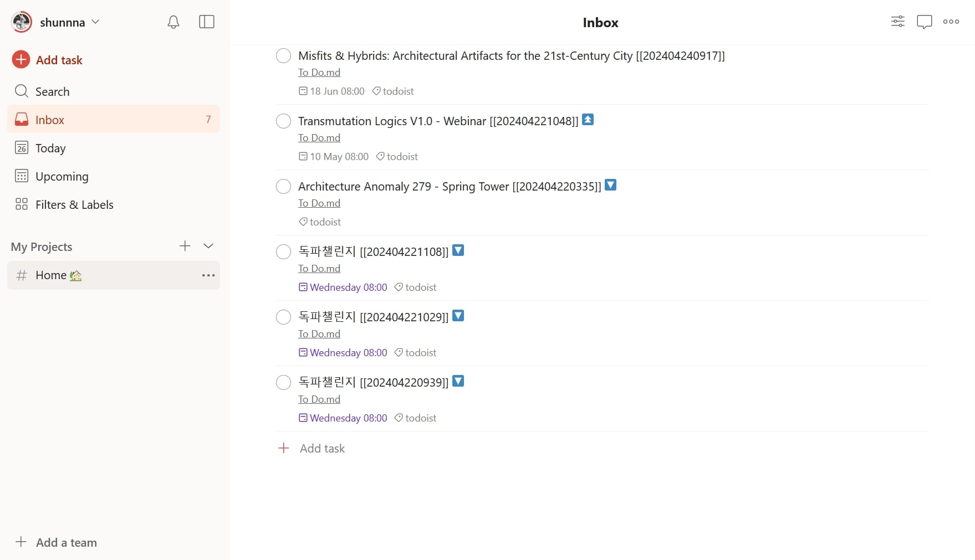Toggle the sidebar panel icon

click(x=207, y=22)
